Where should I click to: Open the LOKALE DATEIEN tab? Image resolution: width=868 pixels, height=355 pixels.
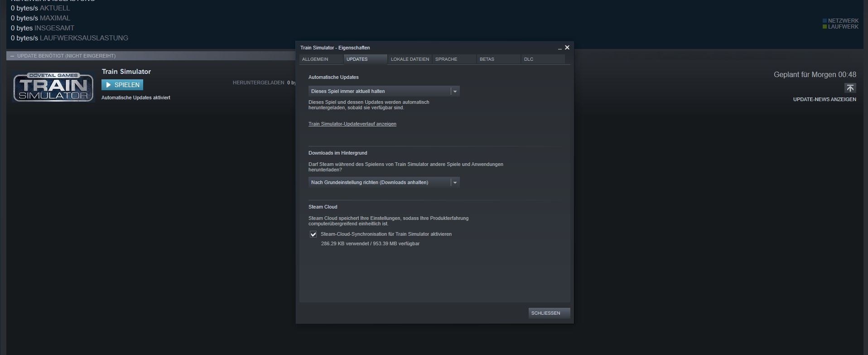coord(410,59)
